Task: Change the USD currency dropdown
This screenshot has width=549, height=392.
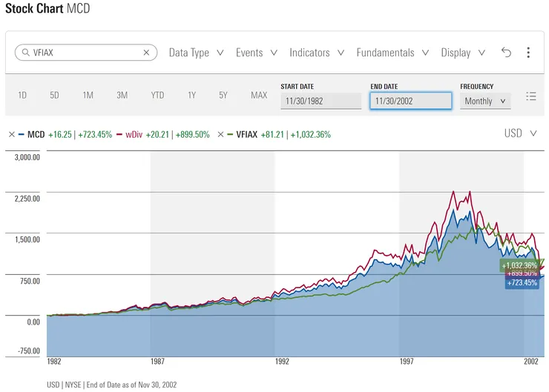Action: click(x=523, y=133)
